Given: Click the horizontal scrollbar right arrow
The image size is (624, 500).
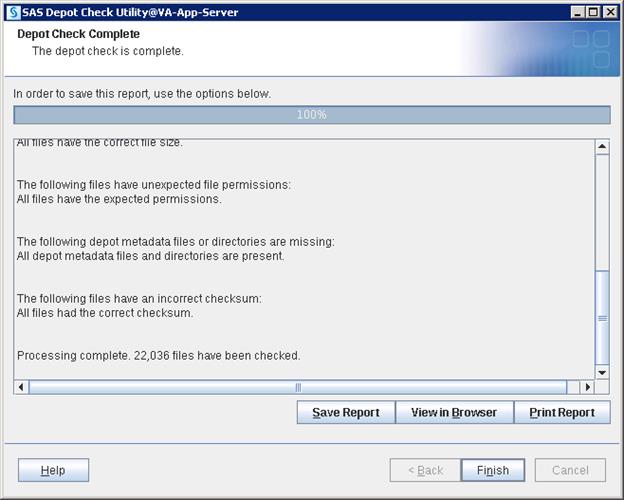Looking at the screenshot, I should tap(587, 387).
